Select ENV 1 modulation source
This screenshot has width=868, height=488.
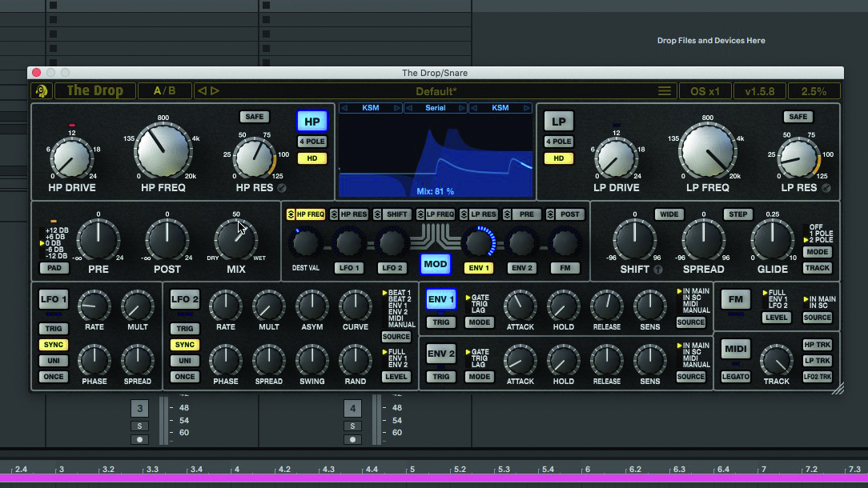pyautogui.click(x=479, y=268)
